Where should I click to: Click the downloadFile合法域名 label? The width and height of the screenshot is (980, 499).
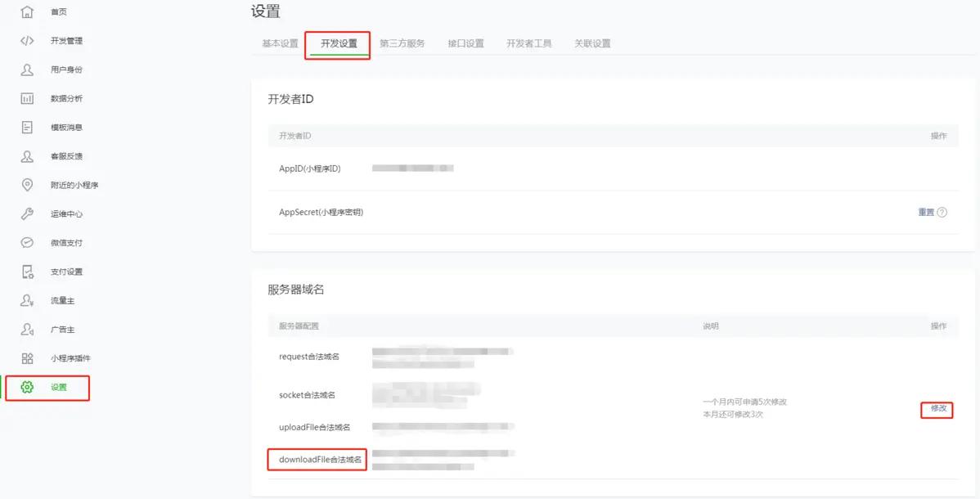(x=316, y=460)
